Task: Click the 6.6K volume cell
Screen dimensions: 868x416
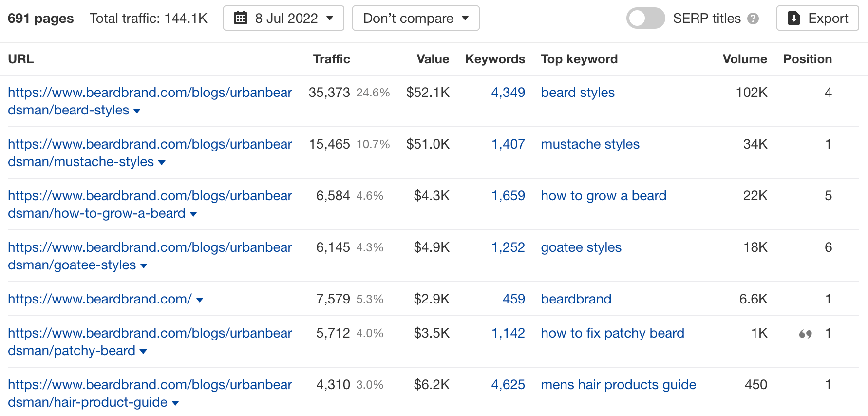Action: [754, 299]
